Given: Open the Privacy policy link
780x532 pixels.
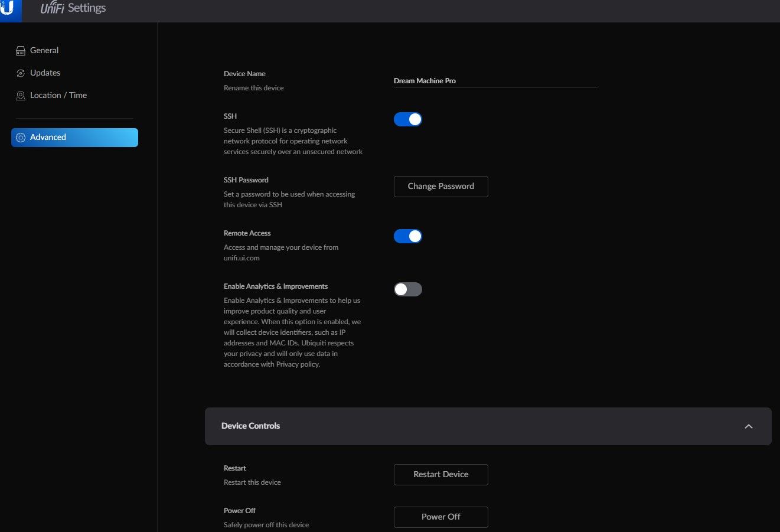Looking at the screenshot, I should point(298,364).
